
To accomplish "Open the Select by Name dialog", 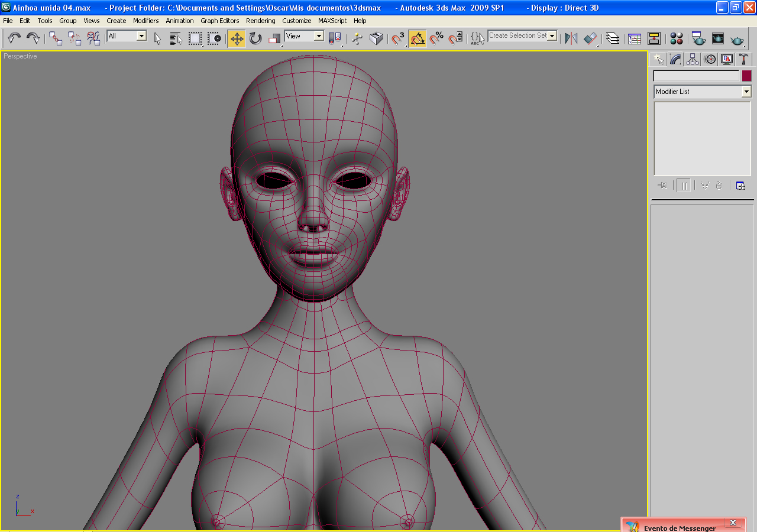I will [176, 38].
